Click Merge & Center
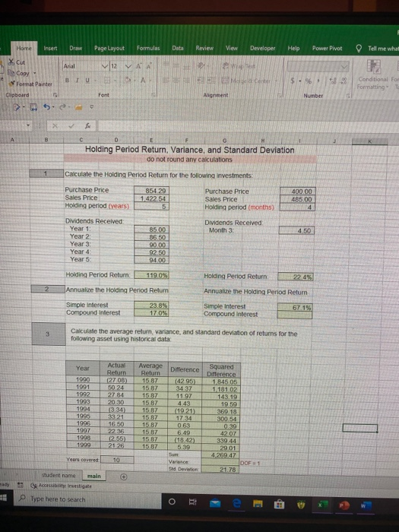Screen dimensions: 399x532 pyautogui.click(x=246, y=81)
